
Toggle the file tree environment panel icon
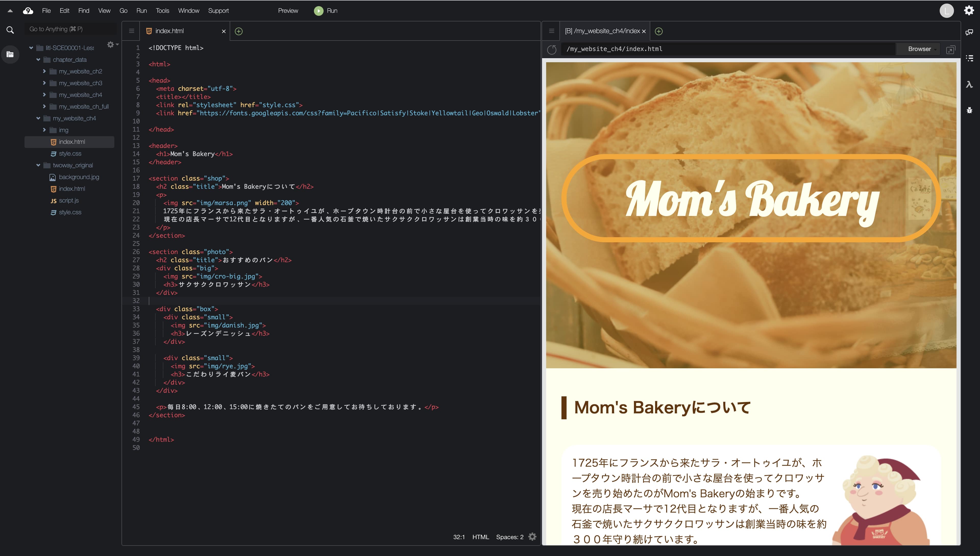coord(10,54)
